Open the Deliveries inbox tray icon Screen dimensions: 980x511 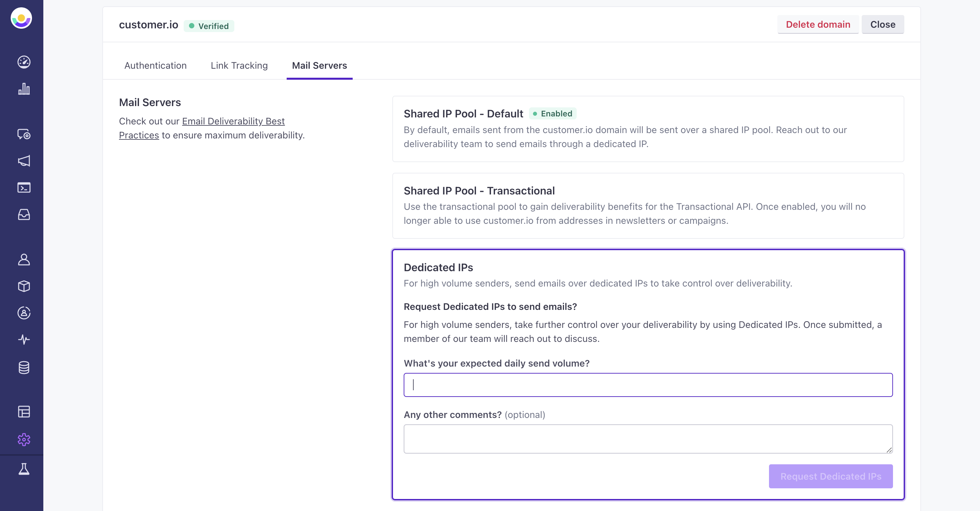coord(24,214)
